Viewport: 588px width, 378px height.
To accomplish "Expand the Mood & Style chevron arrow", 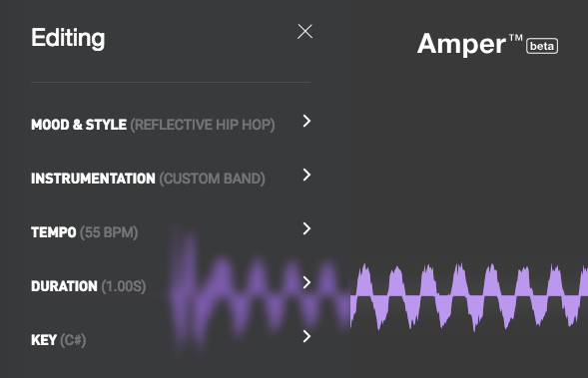I will tap(306, 121).
